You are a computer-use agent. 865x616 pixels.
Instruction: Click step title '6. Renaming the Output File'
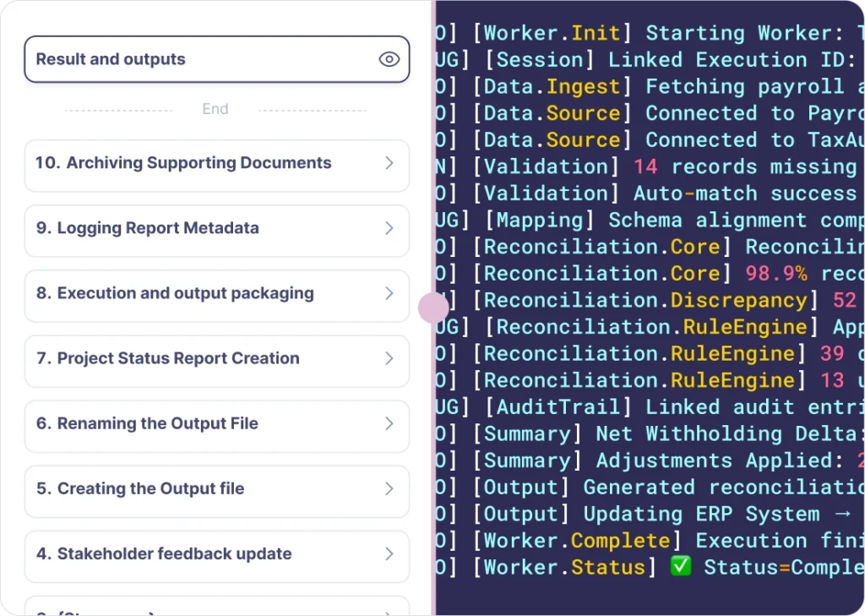pos(147,423)
